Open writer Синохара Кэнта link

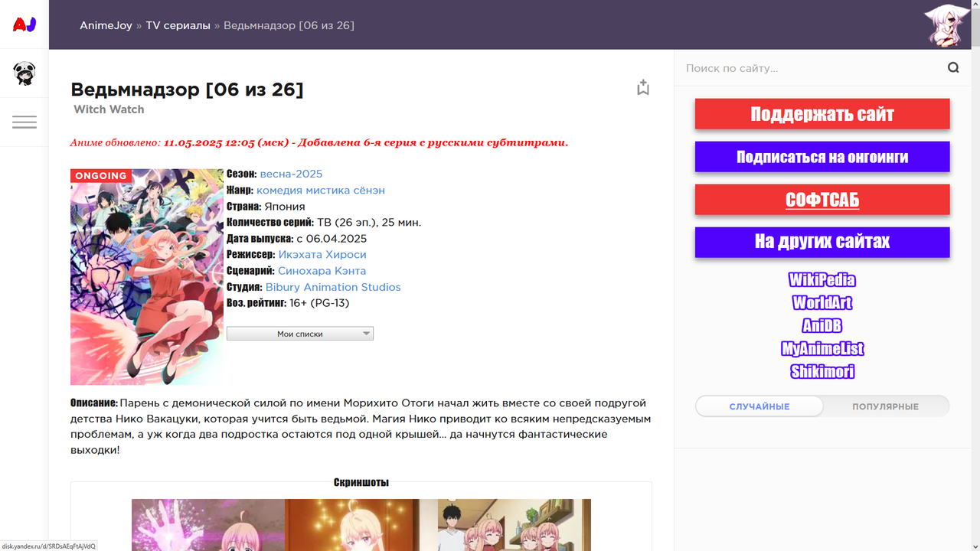(322, 271)
